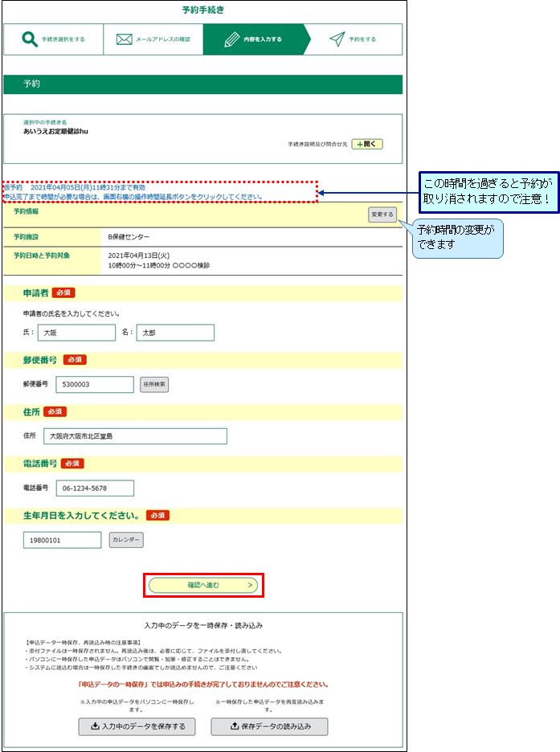This screenshot has width=560, height=752.
Task: Click the 住所 address input field
Action: (x=135, y=436)
